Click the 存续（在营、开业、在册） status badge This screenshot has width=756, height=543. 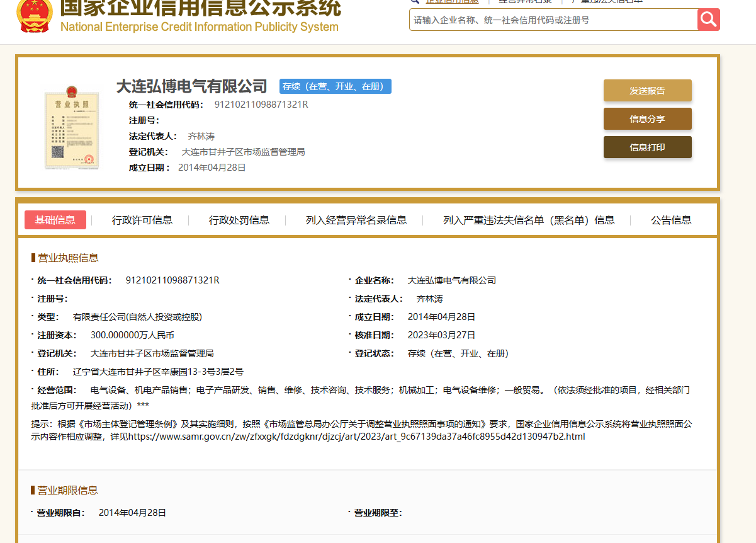(x=336, y=87)
